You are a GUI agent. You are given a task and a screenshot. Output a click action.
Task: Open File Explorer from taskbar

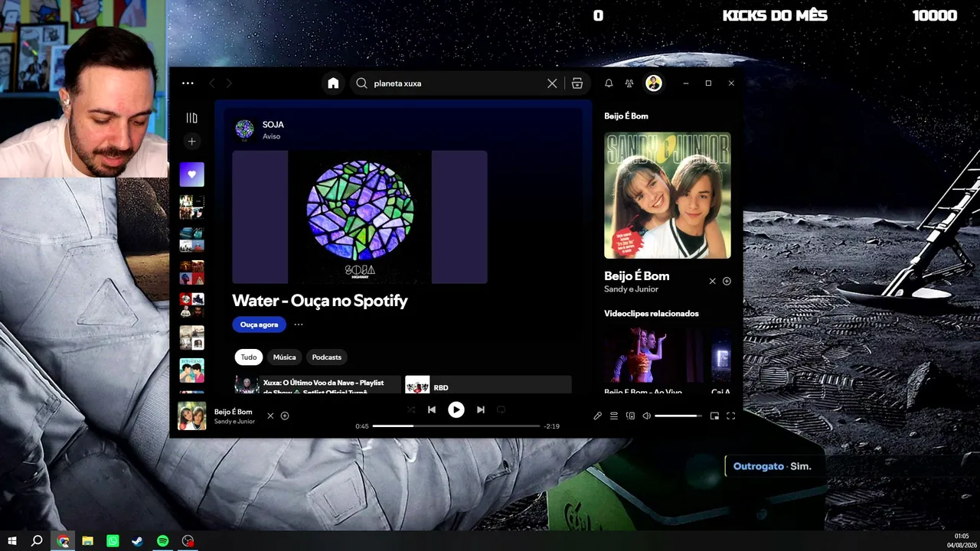tap(88, 541)
